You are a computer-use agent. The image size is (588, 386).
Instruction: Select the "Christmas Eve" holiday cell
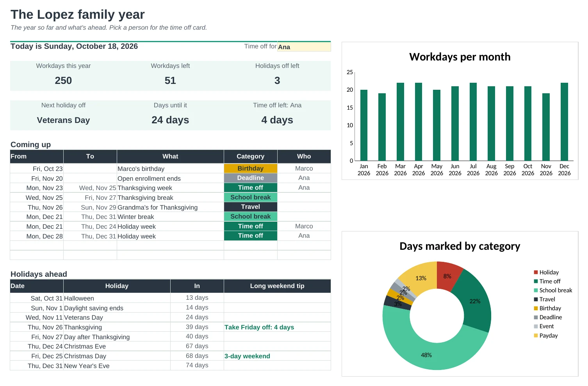117,347
